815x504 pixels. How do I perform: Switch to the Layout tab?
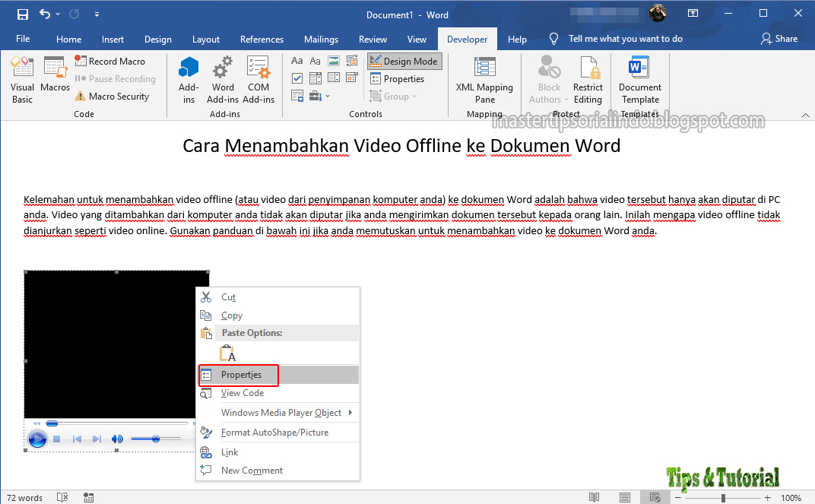tap(206, 39)
